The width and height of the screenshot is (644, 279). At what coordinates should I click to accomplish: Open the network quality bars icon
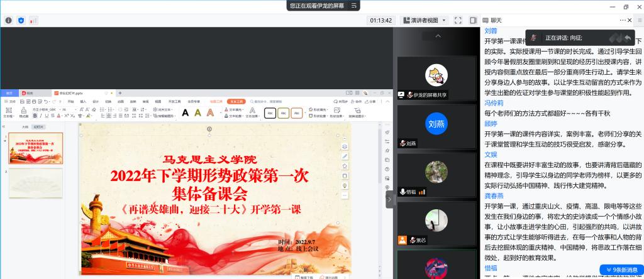point(33,20)
